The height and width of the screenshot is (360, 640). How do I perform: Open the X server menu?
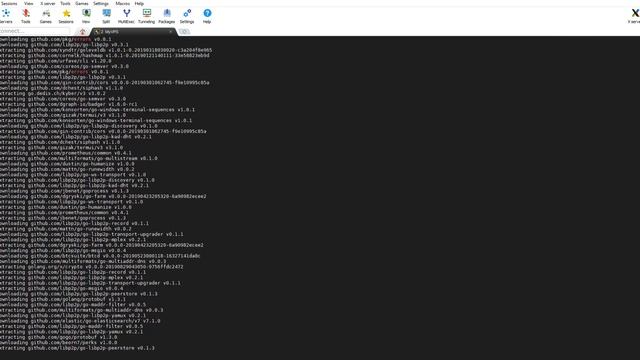tap(48, 3)
